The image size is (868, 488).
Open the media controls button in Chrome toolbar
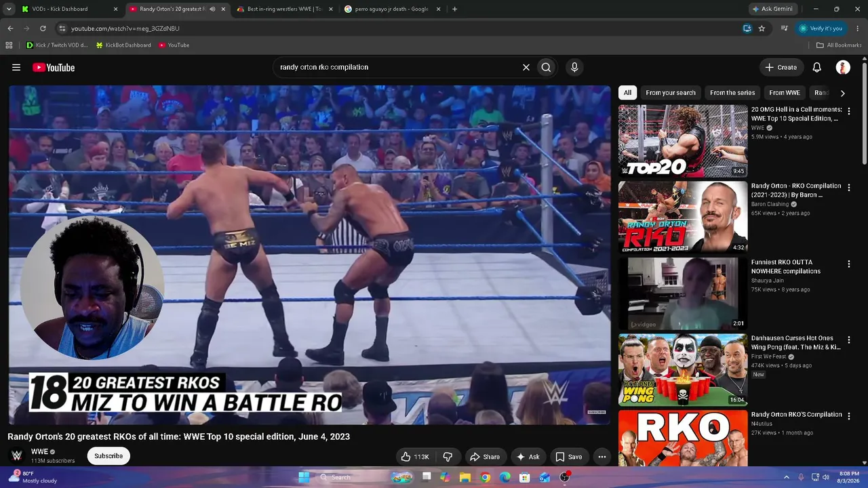coord(784,28)
